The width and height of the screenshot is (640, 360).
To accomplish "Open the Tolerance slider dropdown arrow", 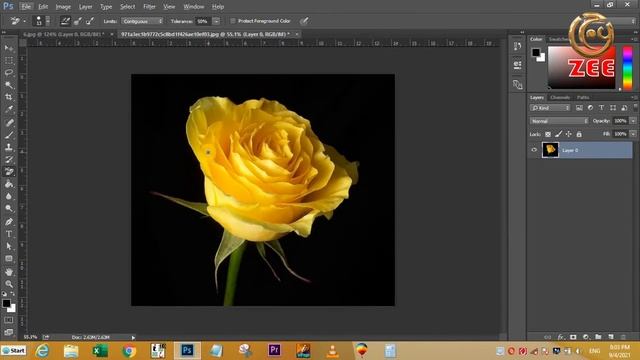I will coord(216,21).
